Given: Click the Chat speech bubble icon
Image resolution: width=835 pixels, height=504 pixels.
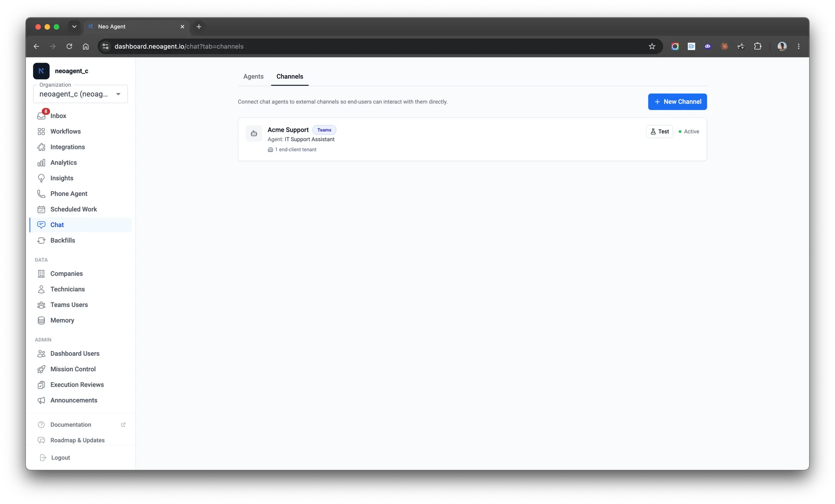Looking at the screenshot, I should click(x=41, y=225).
